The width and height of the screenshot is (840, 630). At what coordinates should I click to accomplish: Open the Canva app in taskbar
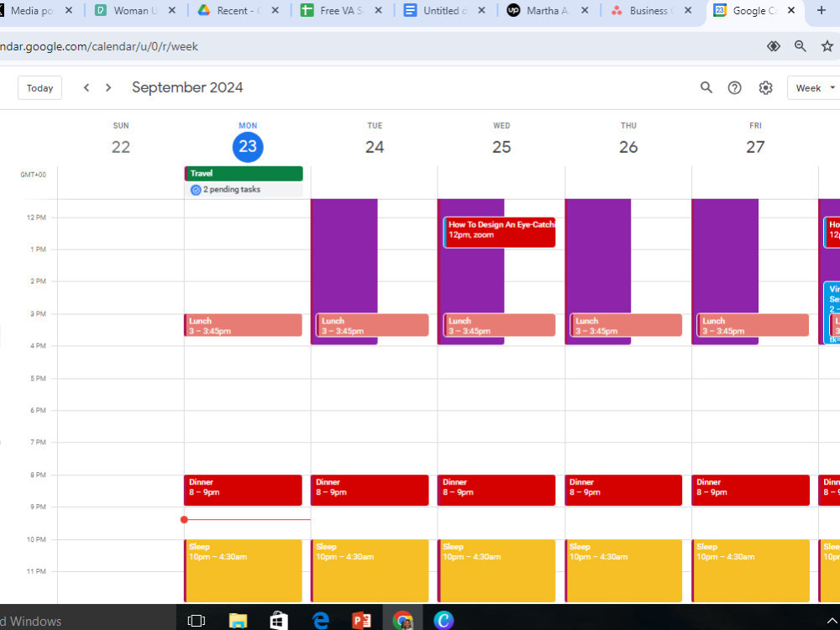pos(444,621)
